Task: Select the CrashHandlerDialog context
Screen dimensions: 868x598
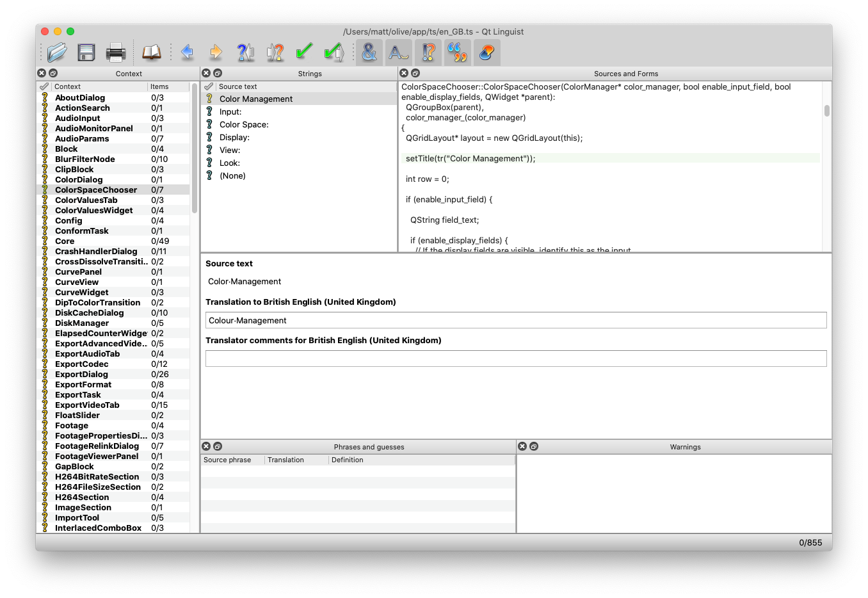Action: click(113, 251)
